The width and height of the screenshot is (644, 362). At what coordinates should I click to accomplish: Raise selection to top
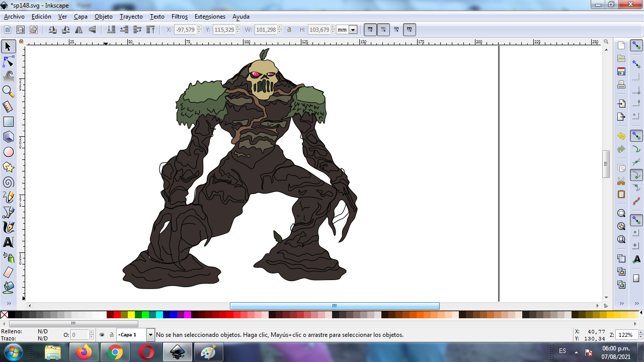pyautogui.click(x=150, y=30)
